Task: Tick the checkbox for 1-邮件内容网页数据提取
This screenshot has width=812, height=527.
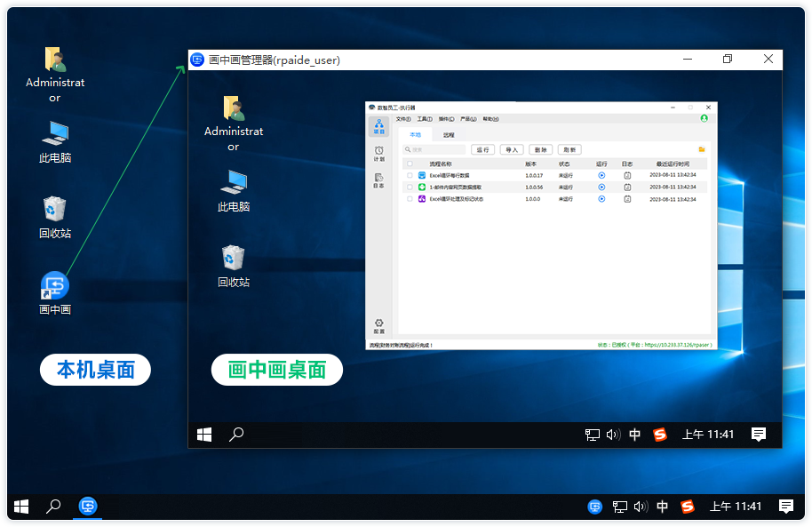Action: click(410, 188)
